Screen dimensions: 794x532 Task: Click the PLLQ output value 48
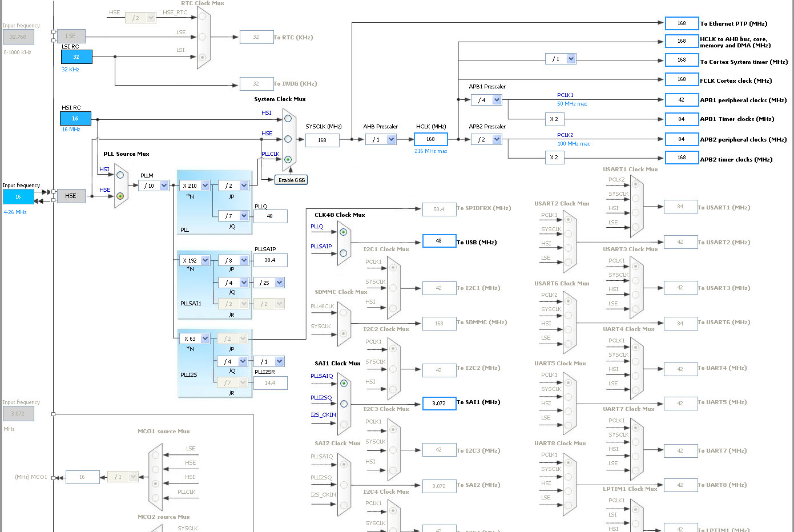[x=270, y=216]
